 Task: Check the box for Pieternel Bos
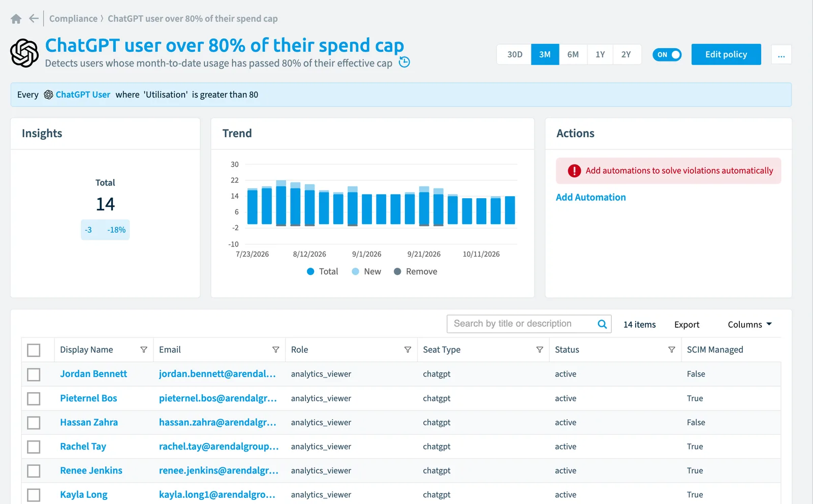tap(34, 399)
